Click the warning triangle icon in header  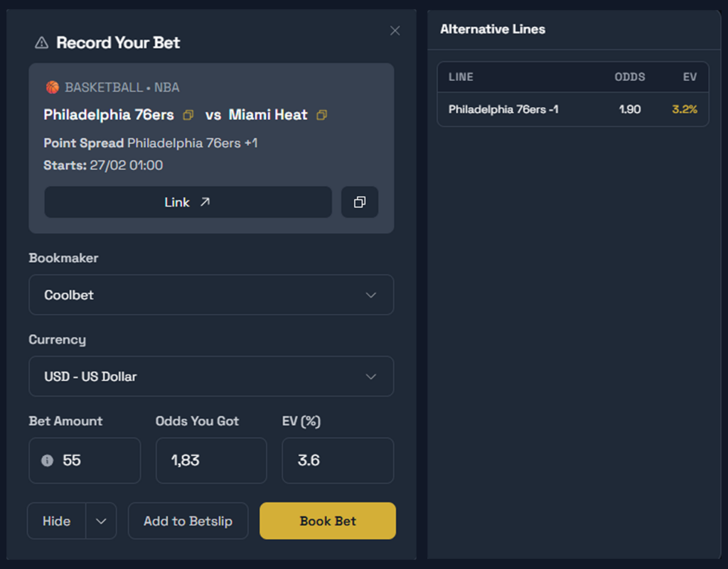click(x=42, y=43)
